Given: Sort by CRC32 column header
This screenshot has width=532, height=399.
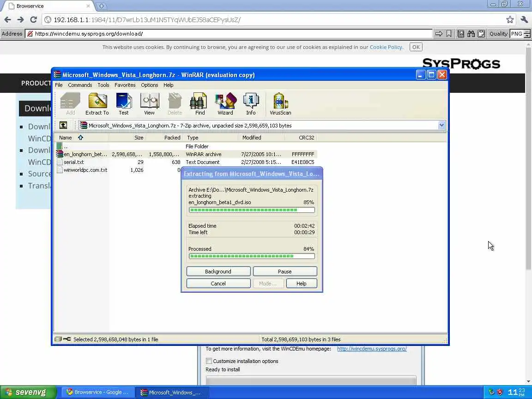Looking at the screenshot, I should pos(300,138).
